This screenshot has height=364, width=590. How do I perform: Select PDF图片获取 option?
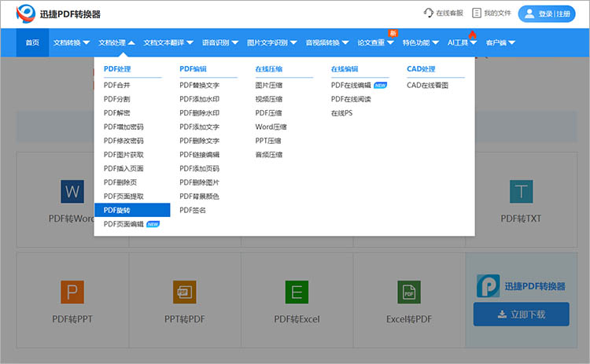[x=124, y=155]
